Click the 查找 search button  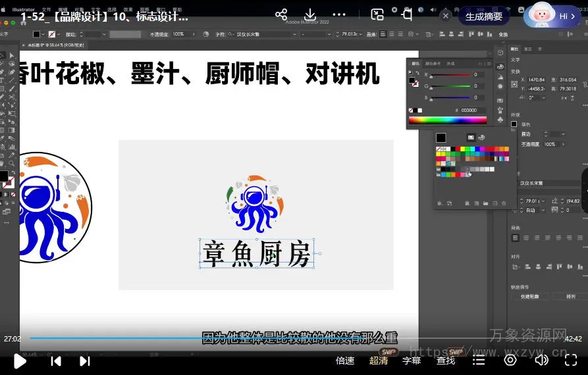446,361
